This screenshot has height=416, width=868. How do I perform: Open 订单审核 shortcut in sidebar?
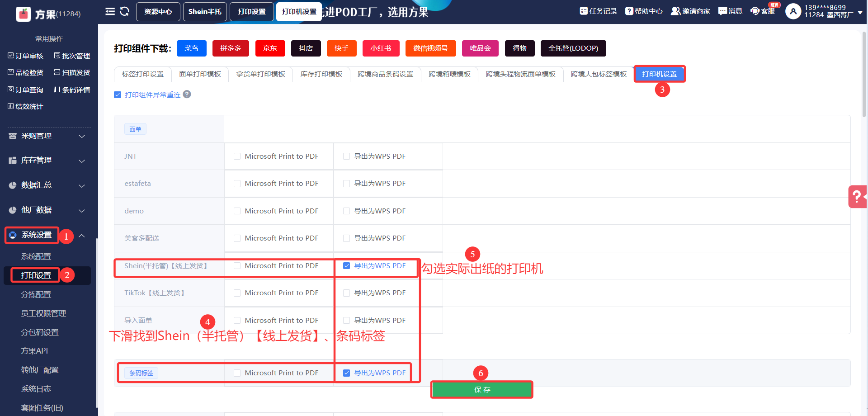[x=26, y=56]
